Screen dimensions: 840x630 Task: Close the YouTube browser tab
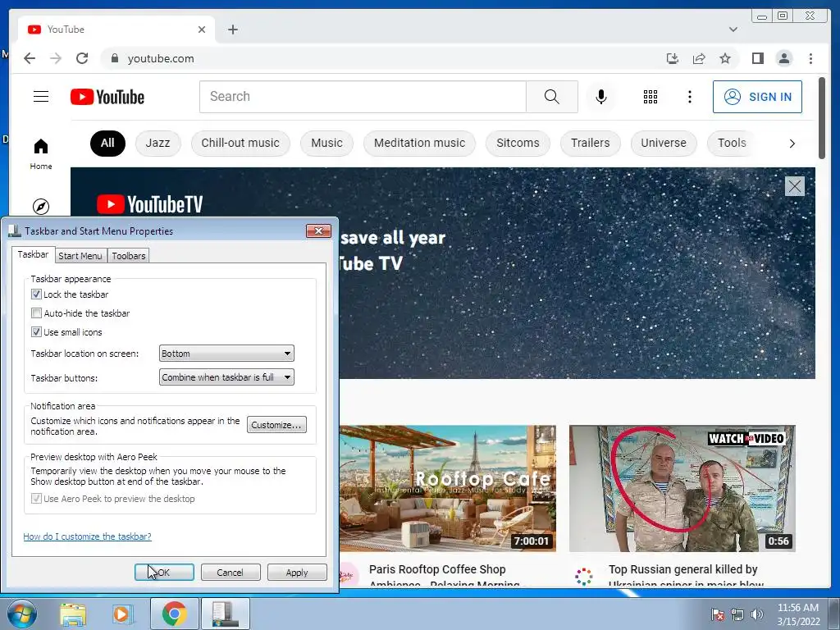pos(202,30)
